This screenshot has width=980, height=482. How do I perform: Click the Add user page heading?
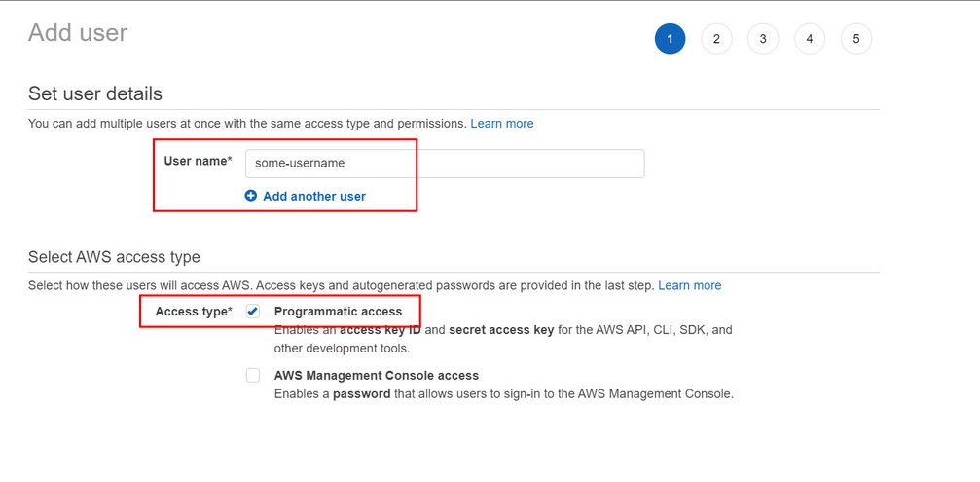click(x=78, y=33)
